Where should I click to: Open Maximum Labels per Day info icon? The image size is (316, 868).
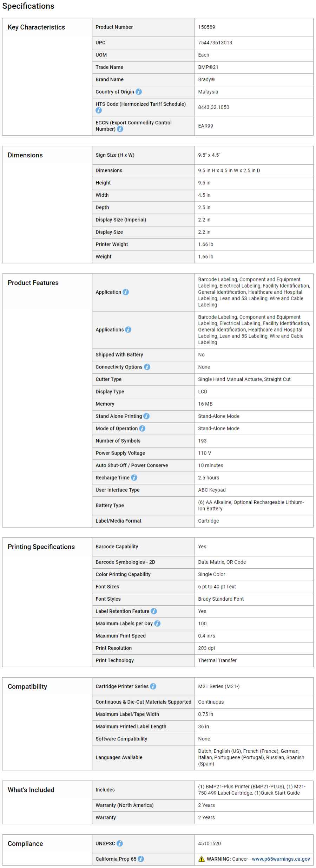(157, 624)
